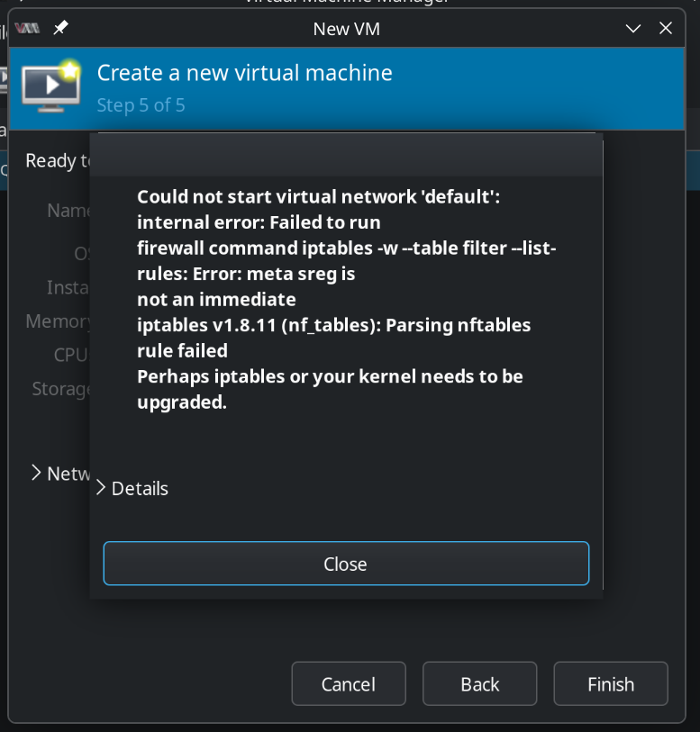
Task: Cancel the VM creation wizard
Action: [348, 684]
